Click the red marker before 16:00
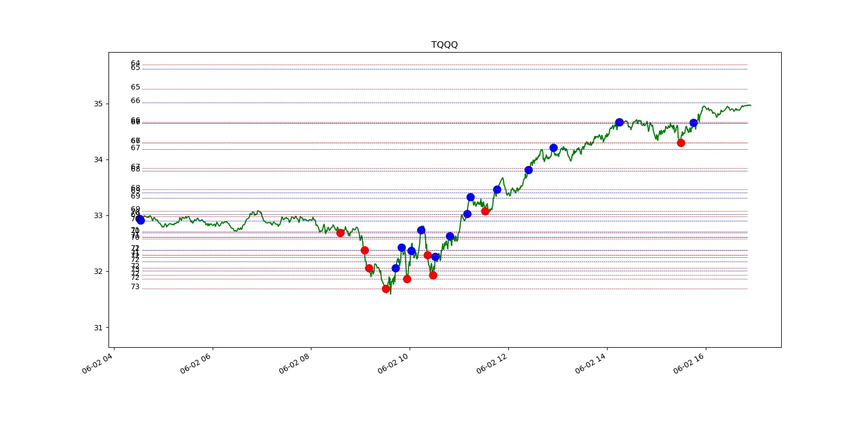This screenshot has width=868, height=434. coord(681,143)
